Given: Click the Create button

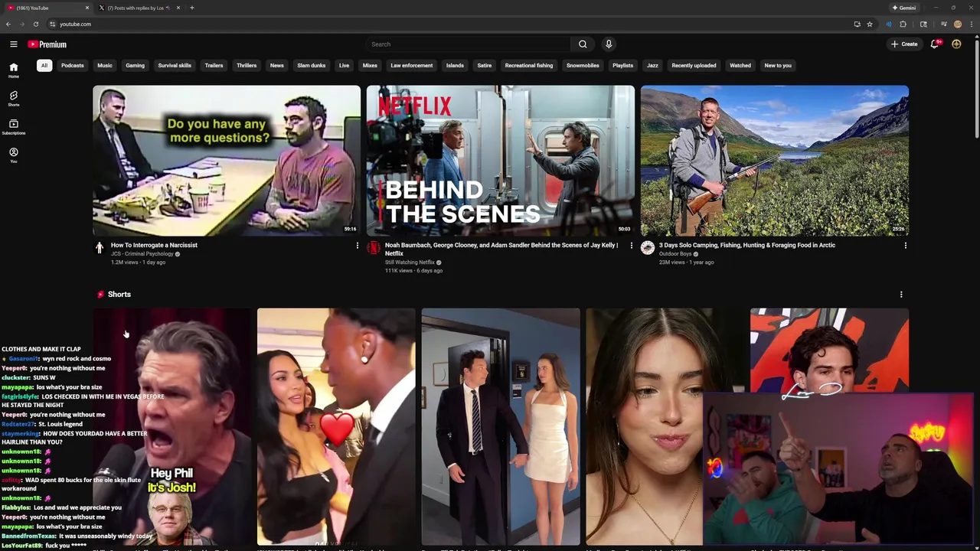Looking at the screenshot, I should click(x=904, y=44).
